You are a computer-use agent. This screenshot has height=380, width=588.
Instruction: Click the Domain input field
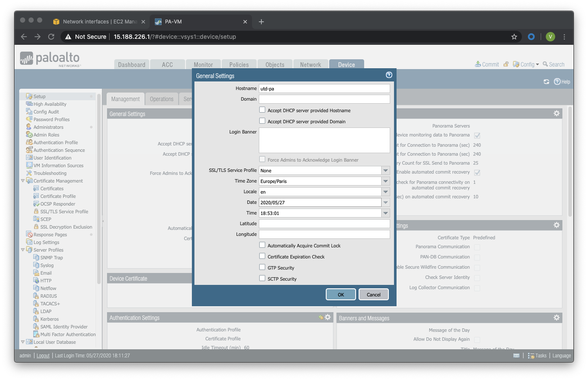(x=324, y=99)
